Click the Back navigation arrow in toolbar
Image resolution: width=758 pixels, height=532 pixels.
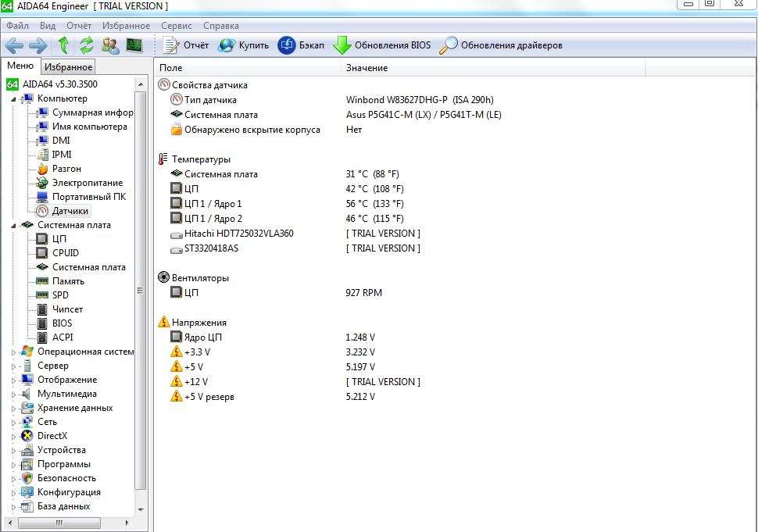15,45
